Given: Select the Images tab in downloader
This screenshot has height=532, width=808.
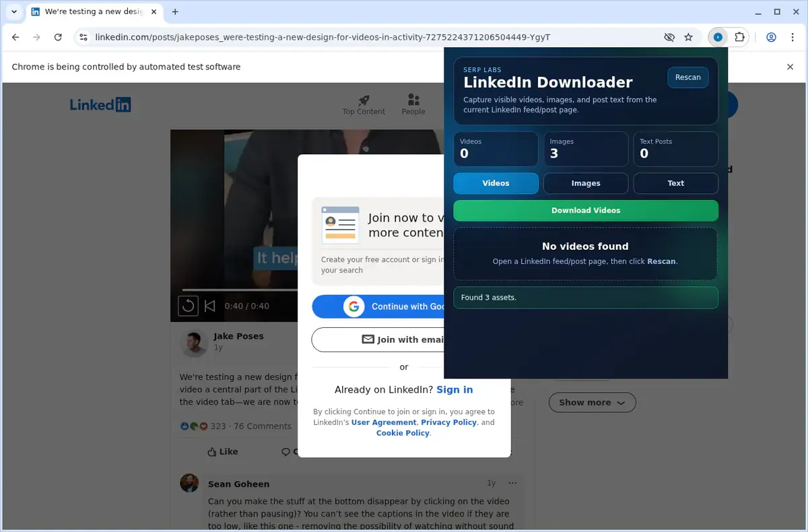Looking at the screenshot, I should pos(586,183).
